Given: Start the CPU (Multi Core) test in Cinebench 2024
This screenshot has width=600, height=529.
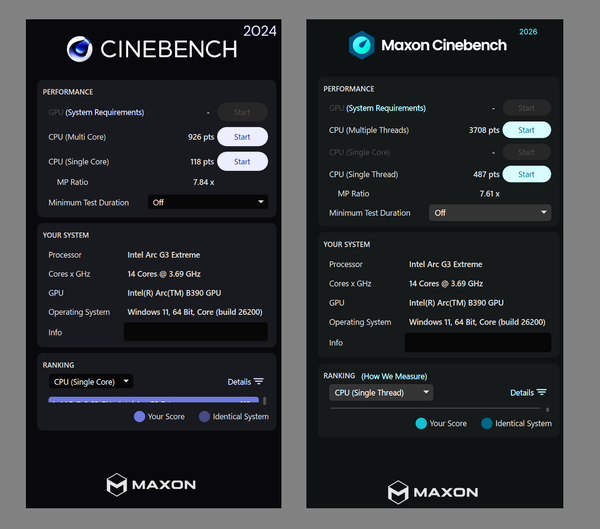Looking at the screenshot, I should [x=242, y=137].
